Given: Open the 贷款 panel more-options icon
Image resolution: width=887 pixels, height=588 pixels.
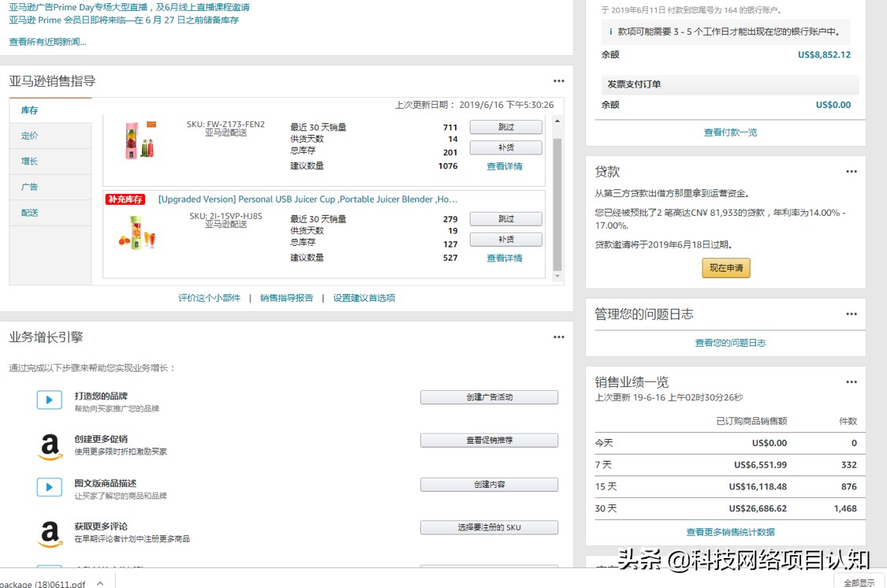Looking at the screenshot, I should (852, 170).
